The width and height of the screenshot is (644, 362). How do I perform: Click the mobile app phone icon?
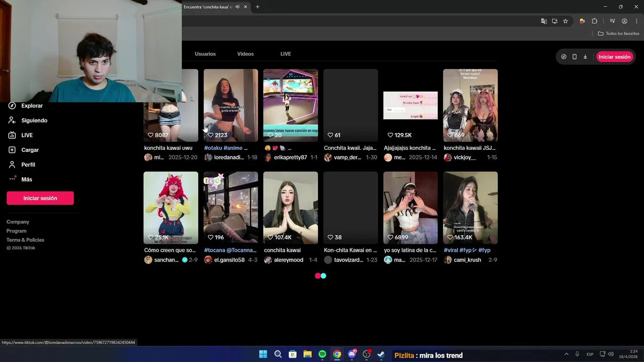[x=575, y=57]
